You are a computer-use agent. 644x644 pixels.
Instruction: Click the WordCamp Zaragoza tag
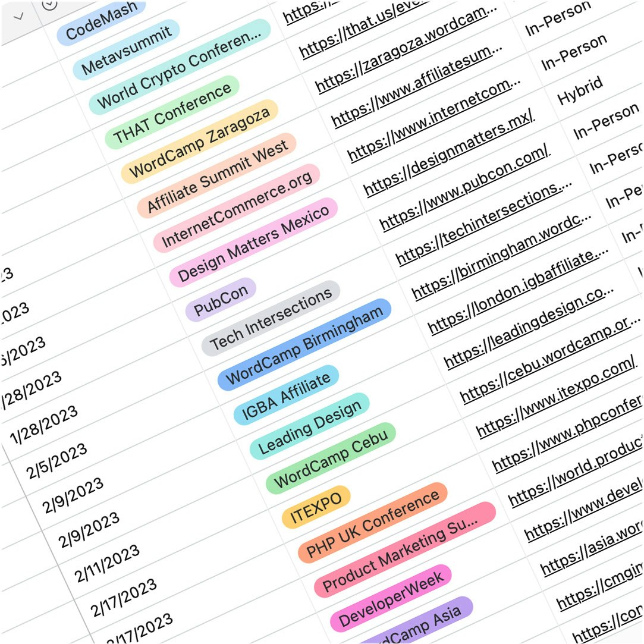click(200, 142)
